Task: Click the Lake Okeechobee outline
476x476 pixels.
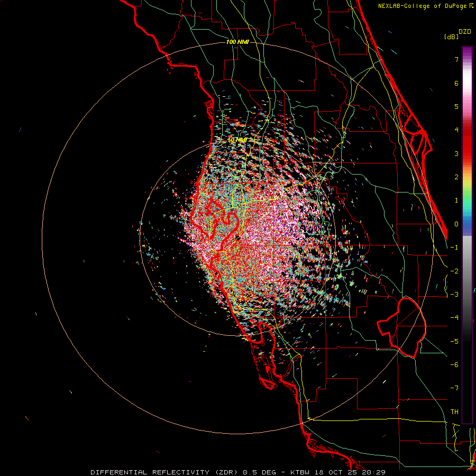Action: 401,328
